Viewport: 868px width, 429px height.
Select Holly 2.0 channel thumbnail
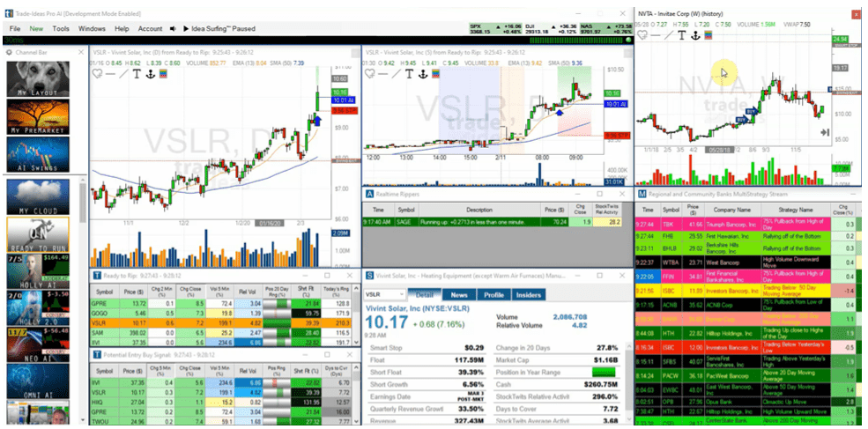[38, 307]
